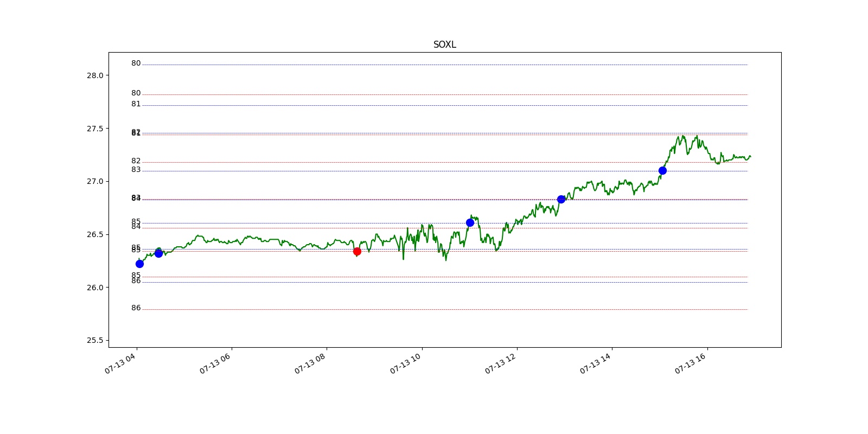Click the blue marker near 26.6 price

click(470, 222)
